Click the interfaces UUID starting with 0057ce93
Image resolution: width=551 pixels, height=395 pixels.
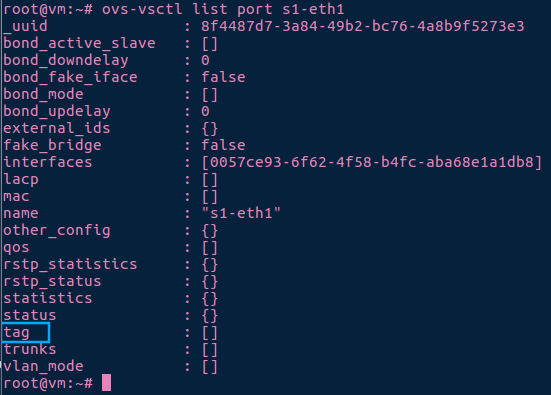(x=372, y=162)
